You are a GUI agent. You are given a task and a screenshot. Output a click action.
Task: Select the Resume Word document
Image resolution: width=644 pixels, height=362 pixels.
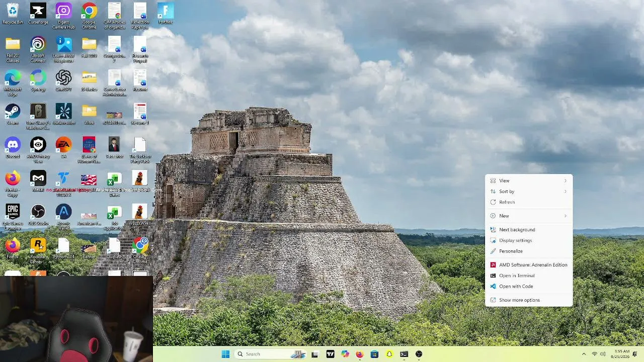(140, 80)
